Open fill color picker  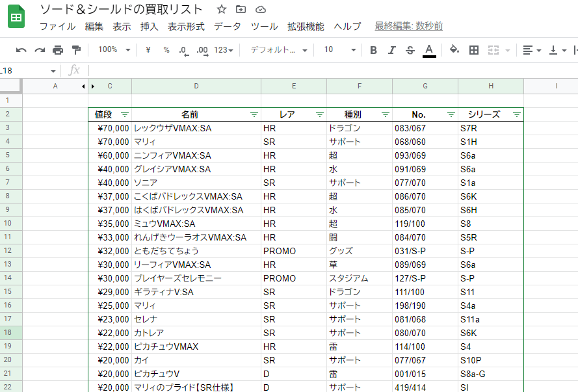point(454,50)
